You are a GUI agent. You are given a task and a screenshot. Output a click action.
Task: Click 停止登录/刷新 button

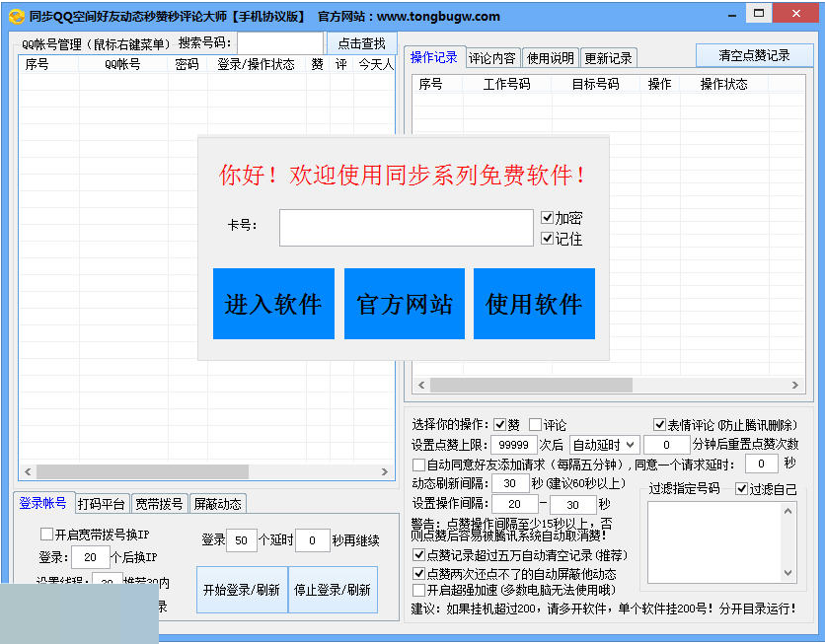333,590
